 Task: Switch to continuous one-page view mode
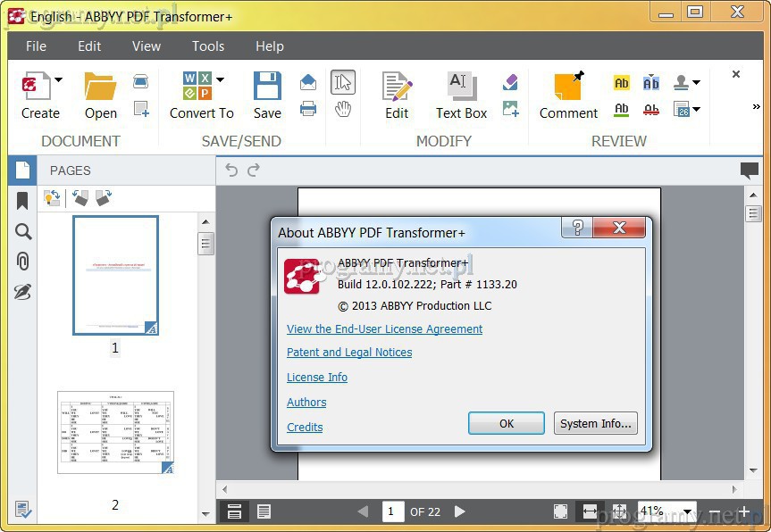[234, 511]
